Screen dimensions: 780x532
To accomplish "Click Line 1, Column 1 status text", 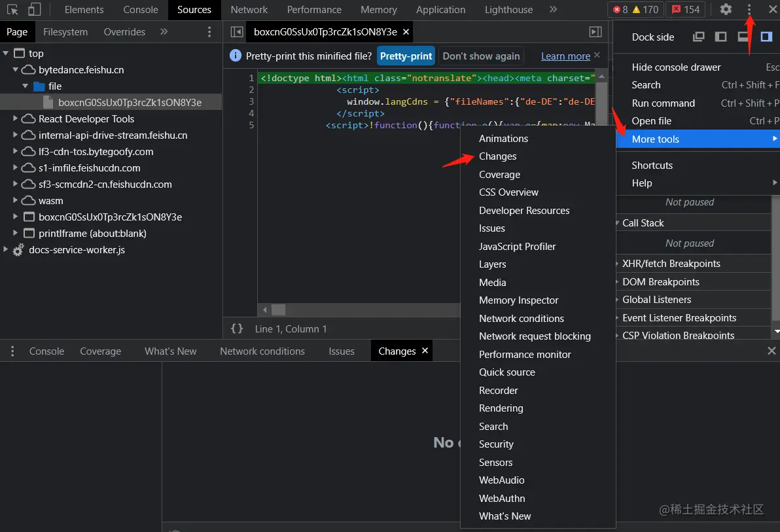I will tap(291, 329).
